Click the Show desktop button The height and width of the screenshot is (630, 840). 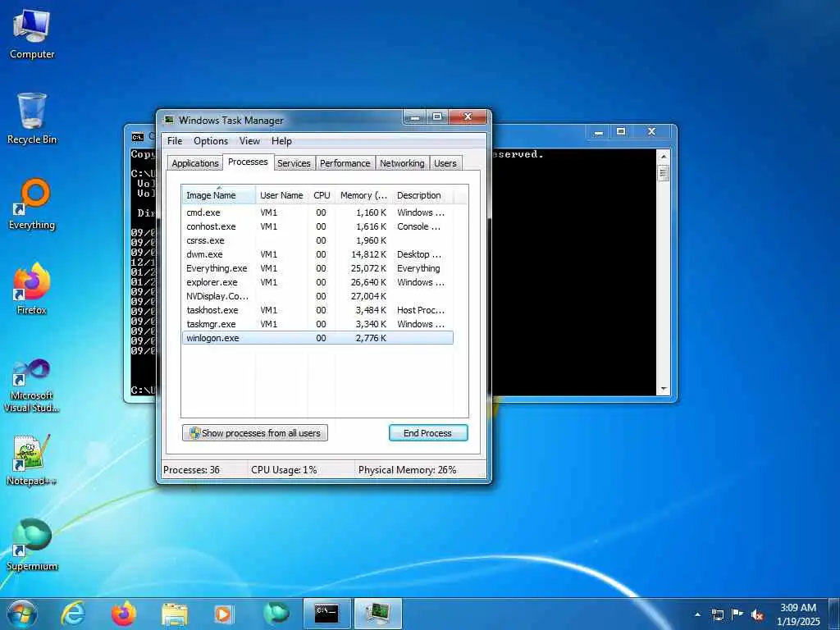click(834, 614)
